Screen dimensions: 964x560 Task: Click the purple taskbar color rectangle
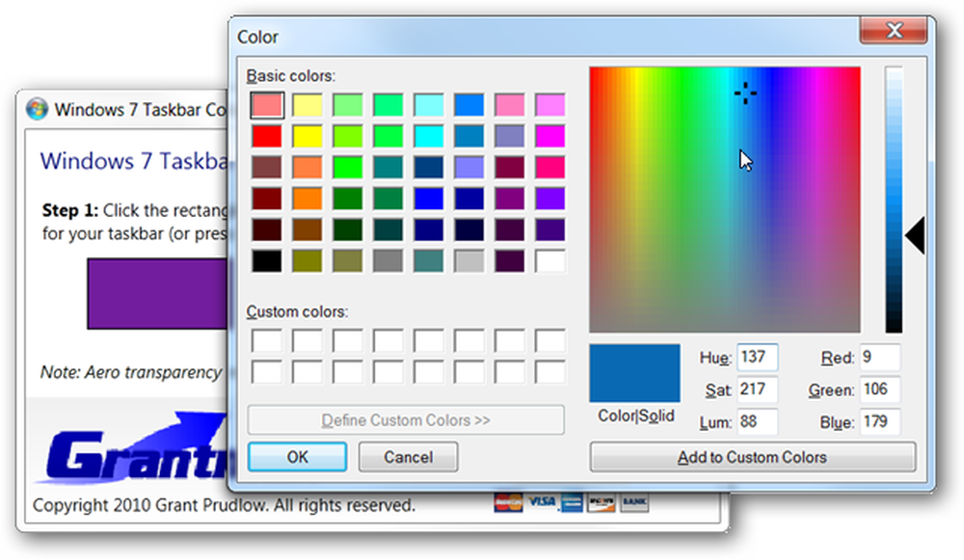point(157,294)
